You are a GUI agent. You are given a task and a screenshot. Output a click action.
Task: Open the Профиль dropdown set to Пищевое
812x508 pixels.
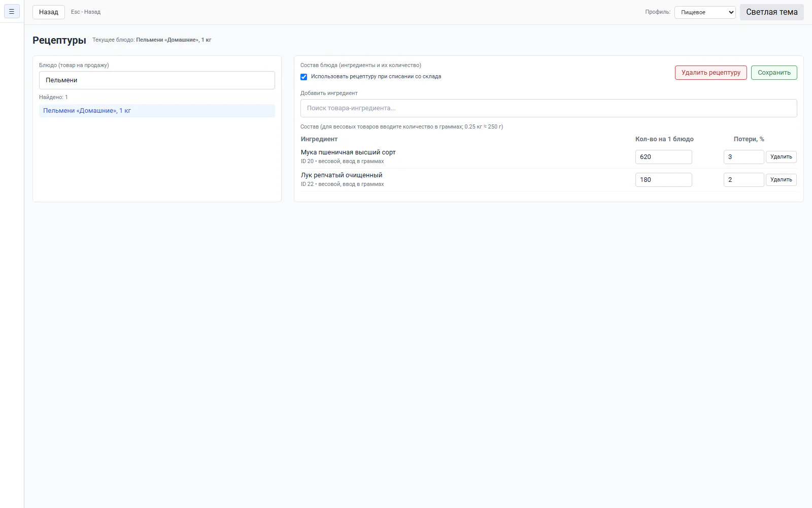click(705, 12)
